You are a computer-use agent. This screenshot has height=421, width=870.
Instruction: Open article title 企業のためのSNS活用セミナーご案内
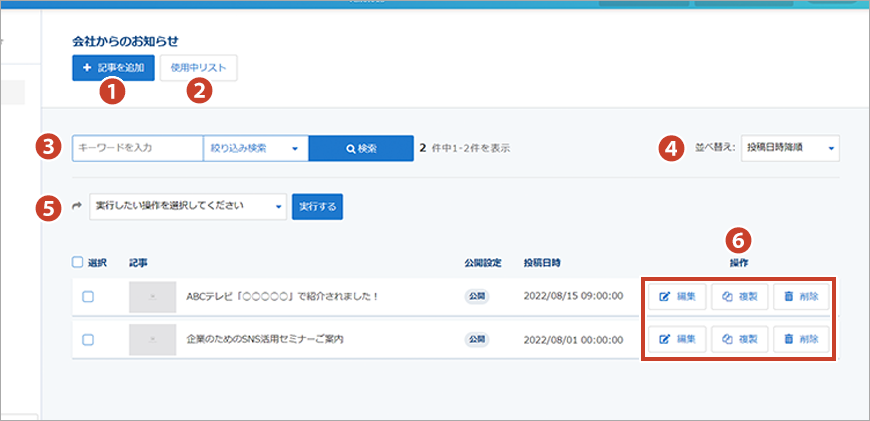[265, 340]
